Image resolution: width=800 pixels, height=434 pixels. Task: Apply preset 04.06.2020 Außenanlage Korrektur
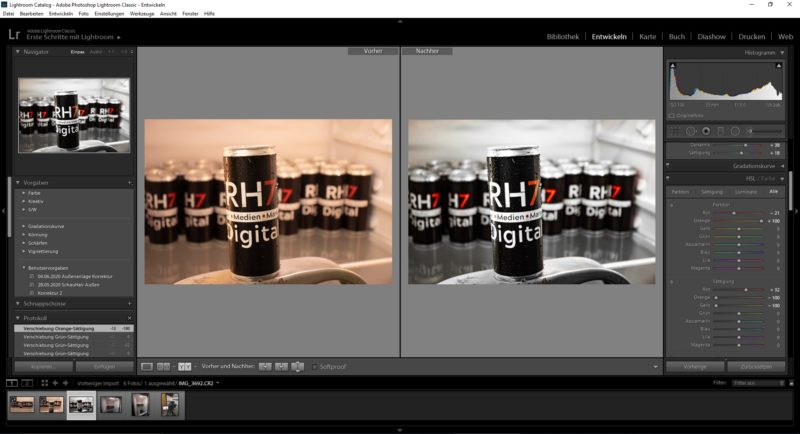74,276
